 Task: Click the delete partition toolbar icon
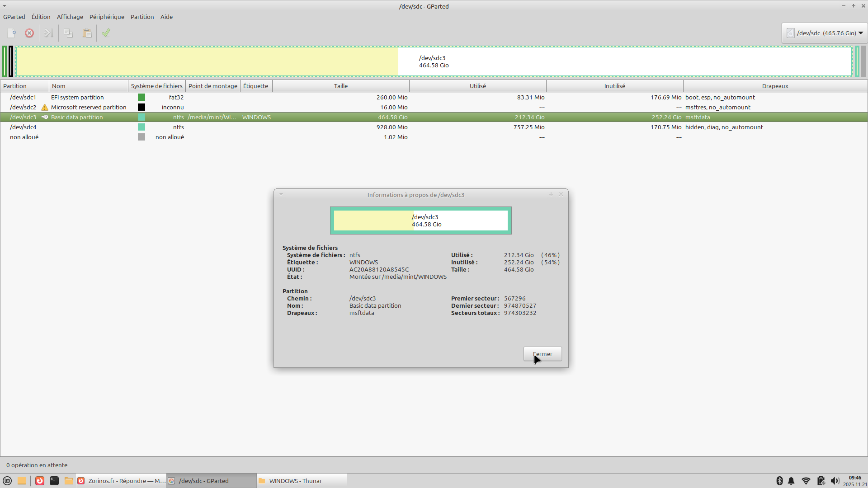[29, 33]
